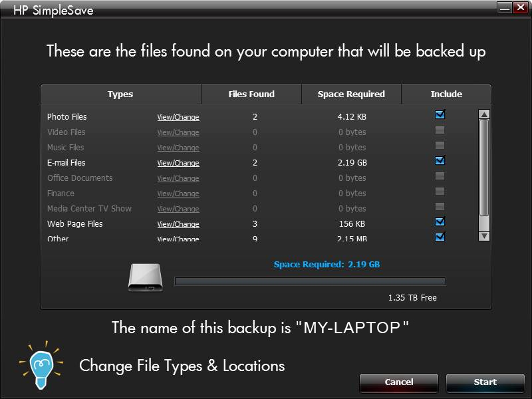Click the 2.19 GB value for E-mail Files
The height and width of the screenshot is (399, 532).
(x=352, y=163)
